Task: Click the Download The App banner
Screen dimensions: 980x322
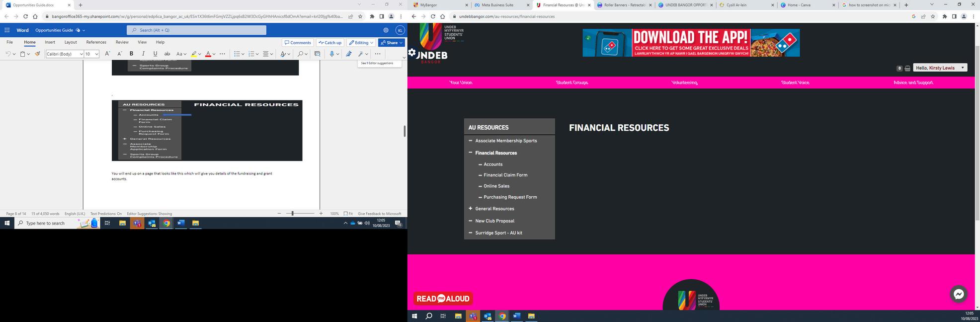Action: [691, 43]
